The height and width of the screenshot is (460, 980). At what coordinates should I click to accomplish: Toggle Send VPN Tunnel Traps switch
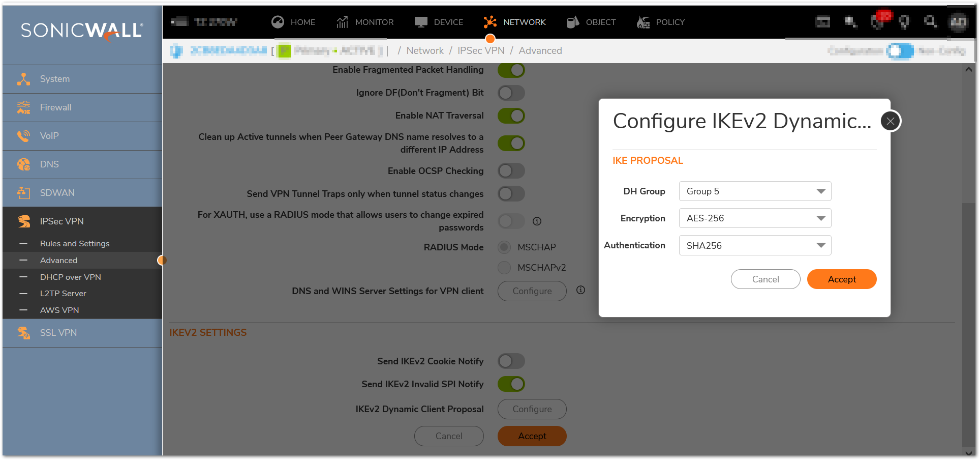[x=511, y=194]
